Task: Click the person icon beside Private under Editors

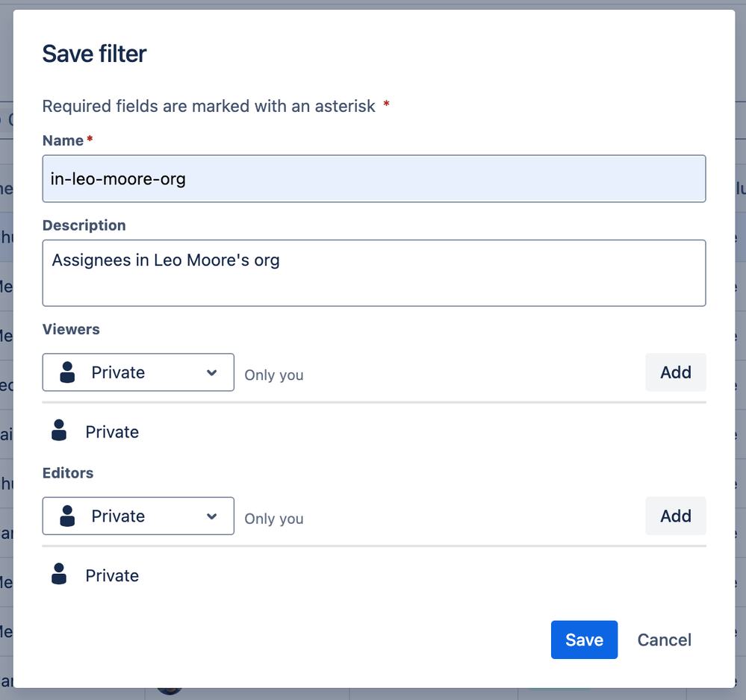Action: 59,575
